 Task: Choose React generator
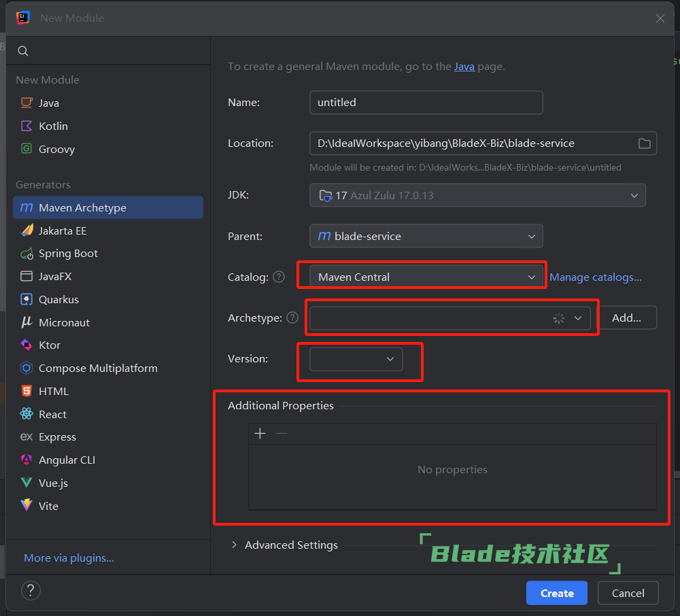pyautogui.click(x=108, y=414)
